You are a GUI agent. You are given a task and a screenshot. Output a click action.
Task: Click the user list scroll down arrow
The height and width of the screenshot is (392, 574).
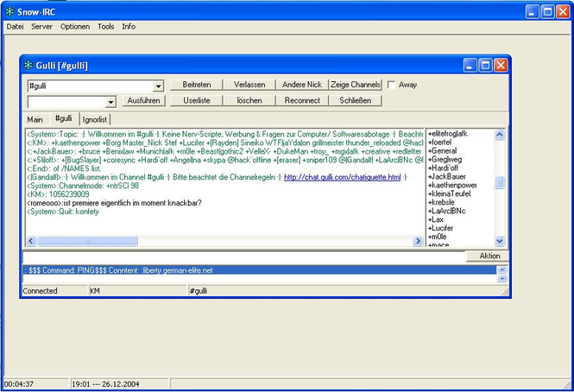[x=500, y=241]
